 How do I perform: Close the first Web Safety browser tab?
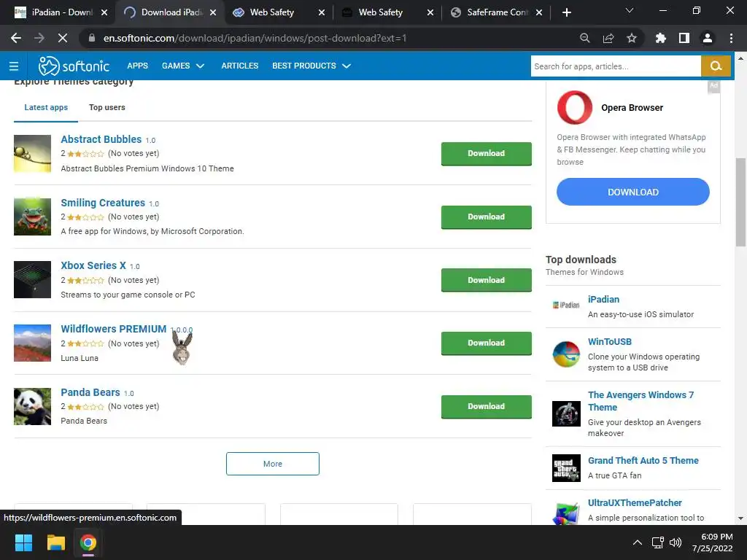pos(322,12)
